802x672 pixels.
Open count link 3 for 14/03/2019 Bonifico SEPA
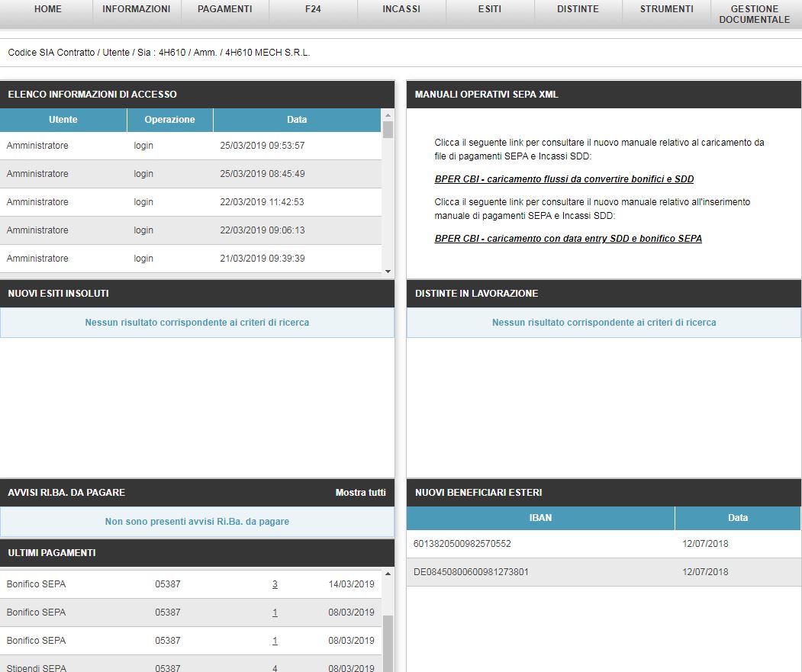click(275, 585)
